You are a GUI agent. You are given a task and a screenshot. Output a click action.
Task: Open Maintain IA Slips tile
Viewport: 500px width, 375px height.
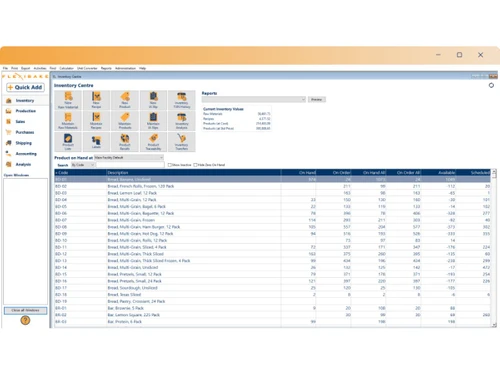pyautogui.click(x=153, y=121)
